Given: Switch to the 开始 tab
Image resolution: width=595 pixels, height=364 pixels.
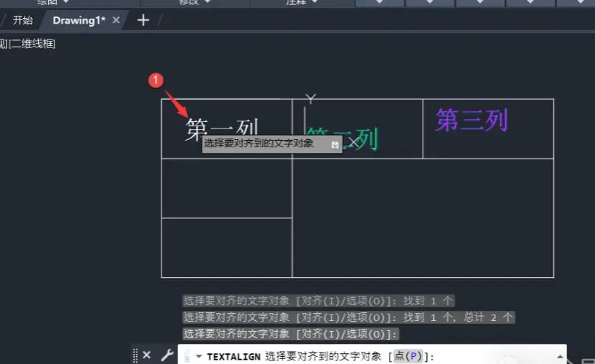Looking at the screenshot, I should pos(23,20).
